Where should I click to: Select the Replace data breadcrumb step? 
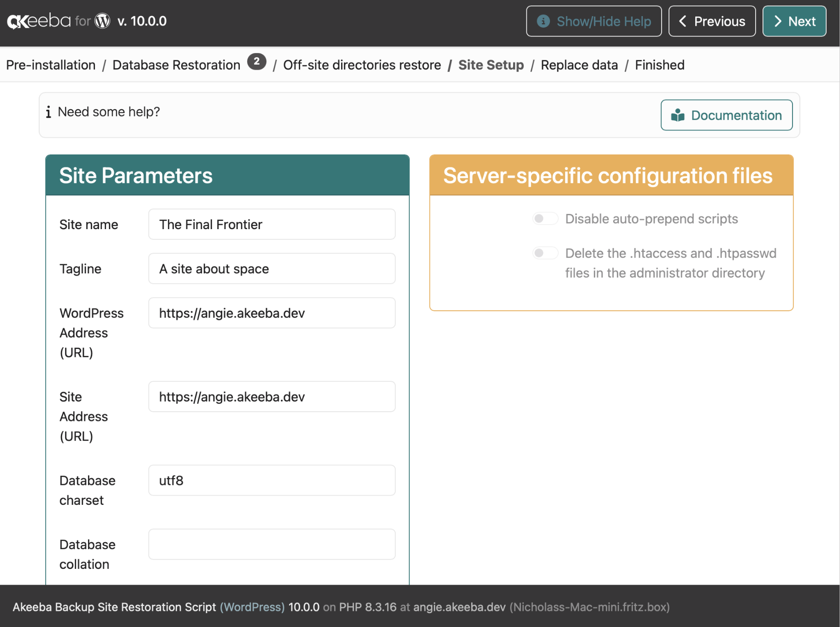(579, 65)
